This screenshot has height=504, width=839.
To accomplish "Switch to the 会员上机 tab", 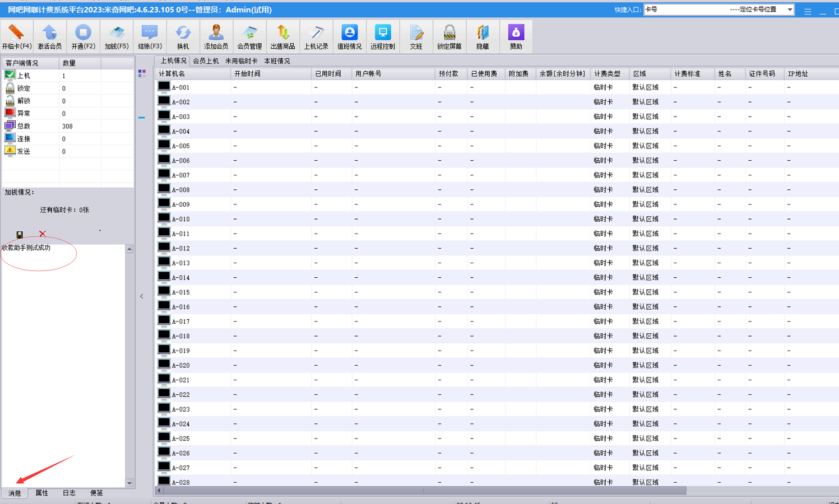I will [x=206, y=61].
